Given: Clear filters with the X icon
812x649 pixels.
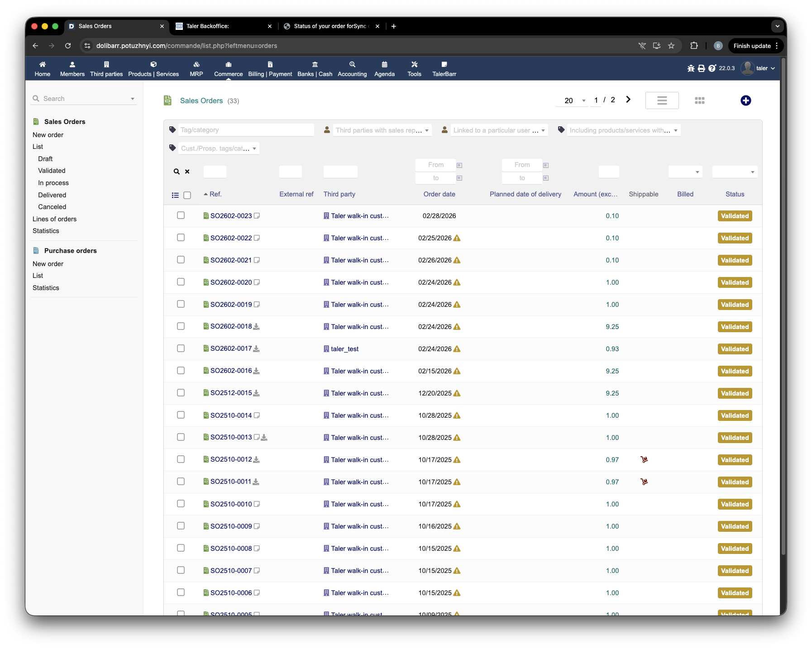Looking at the screenshot, I should tap(187, 172).
